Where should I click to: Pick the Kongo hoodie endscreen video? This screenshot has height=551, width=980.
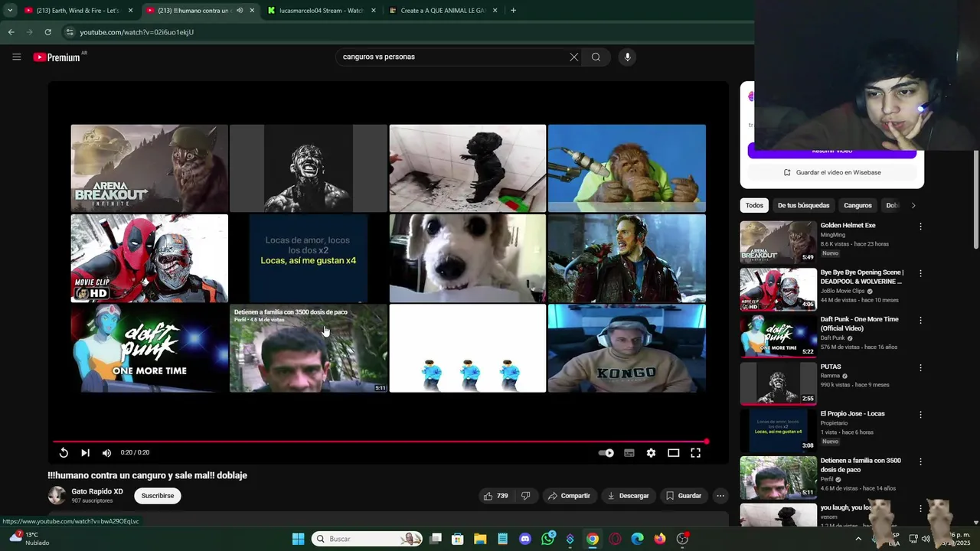627,348
